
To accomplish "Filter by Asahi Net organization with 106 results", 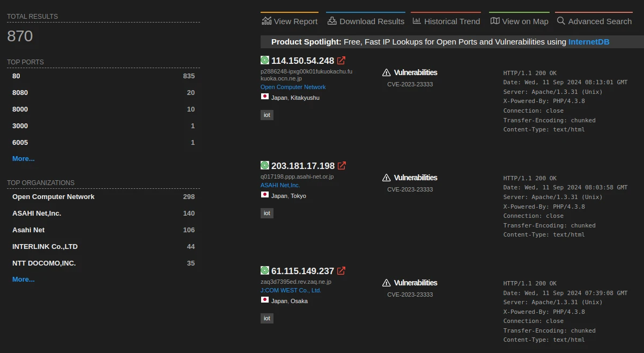I will (x=103, y=230).
